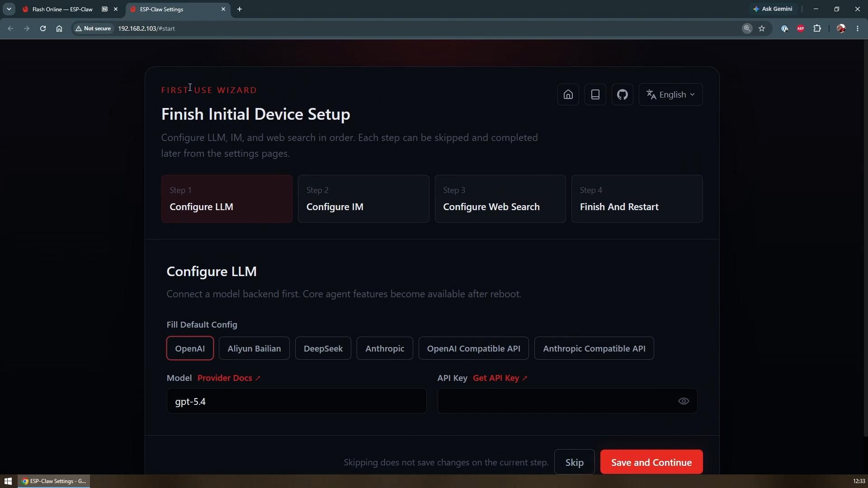Click the empty API Key field

point(567,401)
